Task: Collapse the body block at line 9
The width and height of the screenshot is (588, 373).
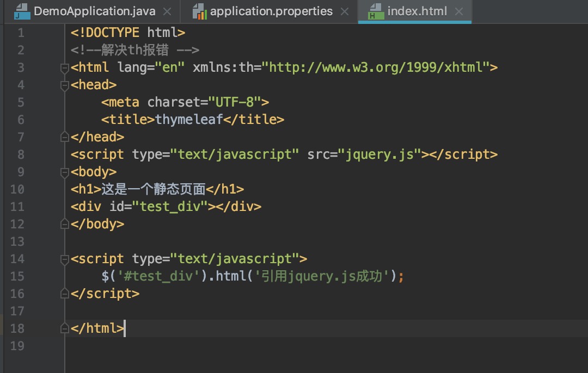Action: [x=65, y=172]
